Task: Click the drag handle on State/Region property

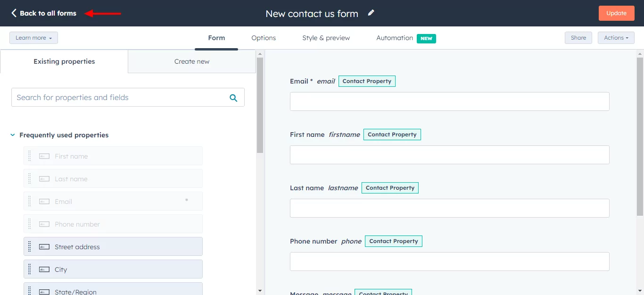Action: coord(30,291)
